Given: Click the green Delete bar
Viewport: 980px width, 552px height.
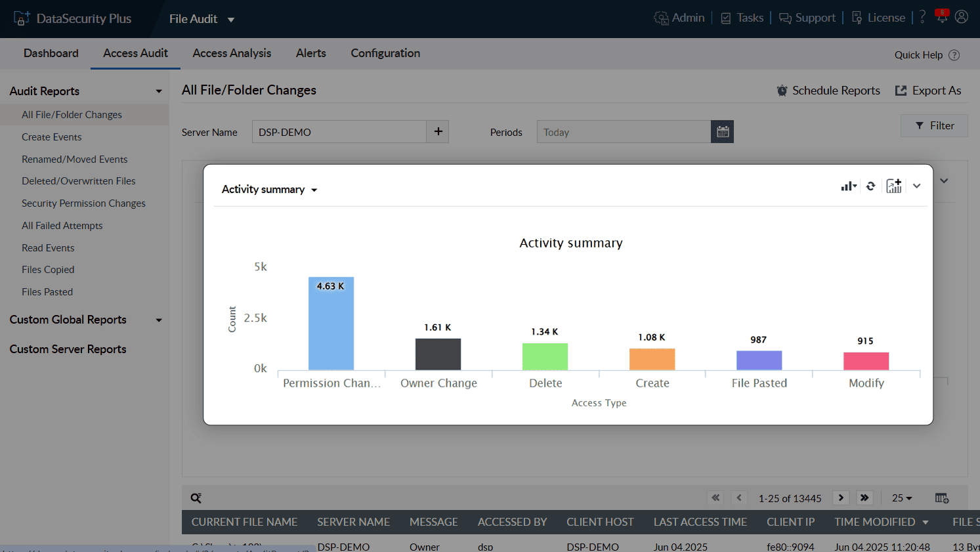Looking at the screenshot, I should coord(545,357).
